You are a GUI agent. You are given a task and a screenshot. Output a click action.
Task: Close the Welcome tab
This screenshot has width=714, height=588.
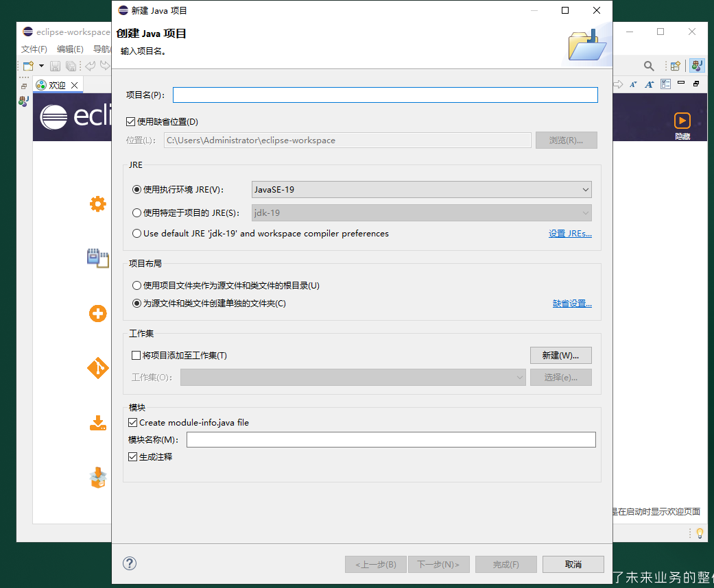click(x=75, y=85)
